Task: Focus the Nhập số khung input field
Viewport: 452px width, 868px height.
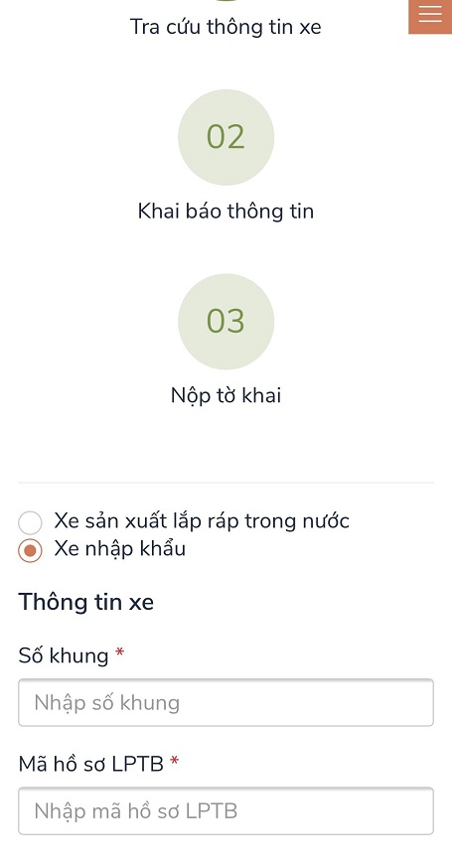Action: (x=226, y=702)
